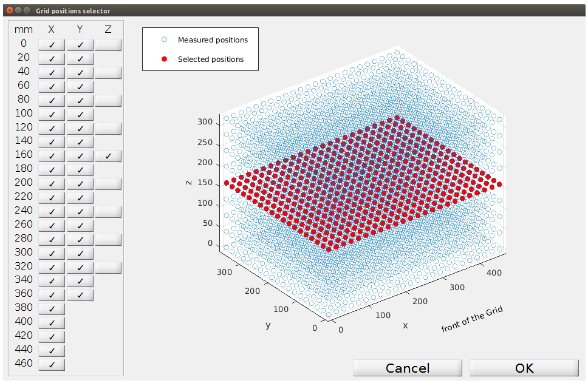Confirm selection with OK button
The height and width of the screenshot is (383, 588).
tap(524, 368)
